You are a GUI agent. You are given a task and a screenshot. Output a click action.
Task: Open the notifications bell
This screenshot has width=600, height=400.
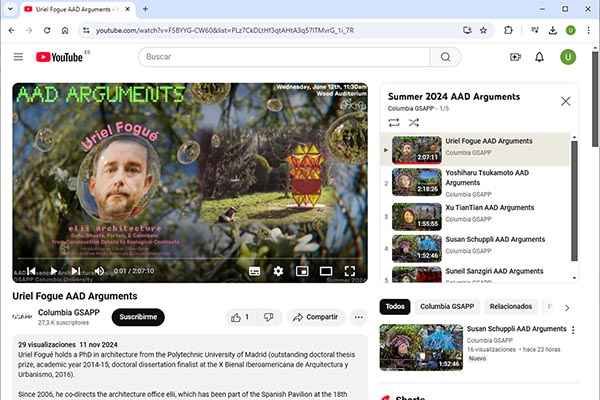click(540, 57)
